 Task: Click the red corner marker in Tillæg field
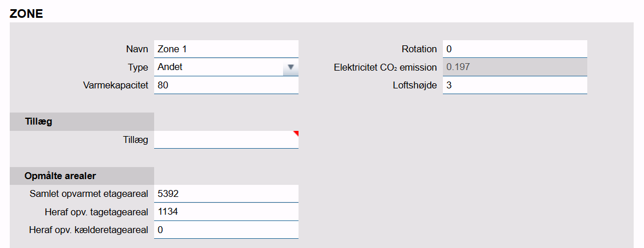click(296, 133)
